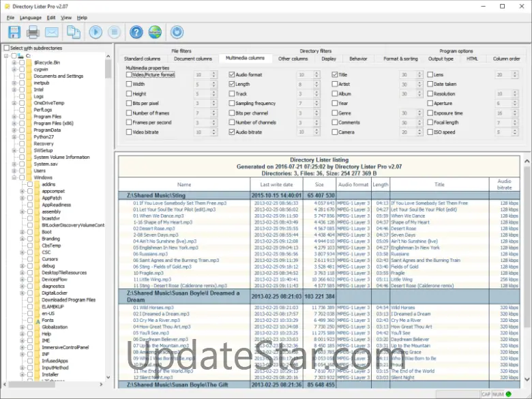Increase the Audio format width spinner
The width and height of the screenshot is (532, 399).
tap(316, 72)
